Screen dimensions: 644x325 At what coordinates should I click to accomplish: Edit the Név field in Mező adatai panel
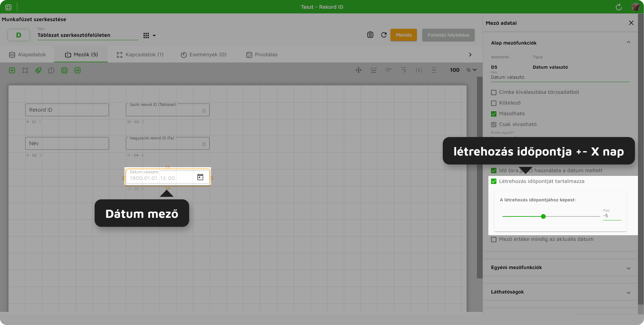click(560, 77)
